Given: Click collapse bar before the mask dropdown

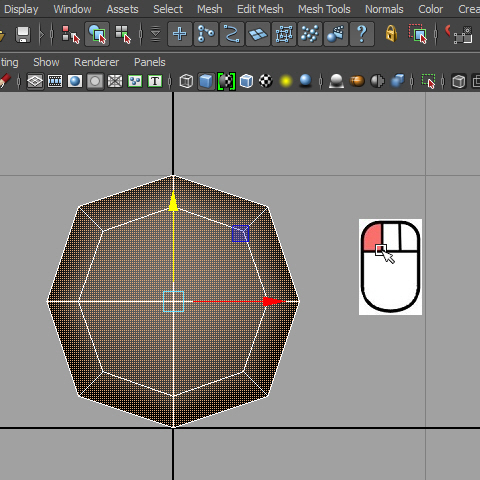Looking at the screenshot, I should 141,34.
